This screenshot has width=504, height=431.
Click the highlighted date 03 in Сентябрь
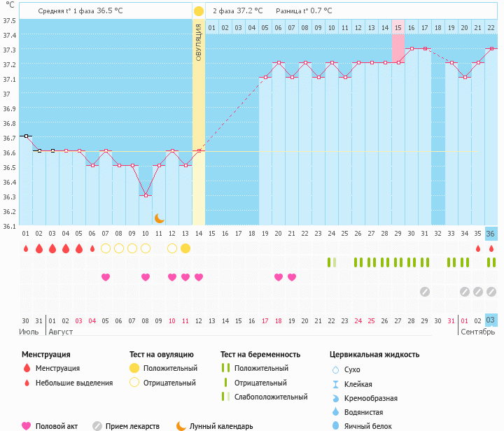[x=491, y=320]
